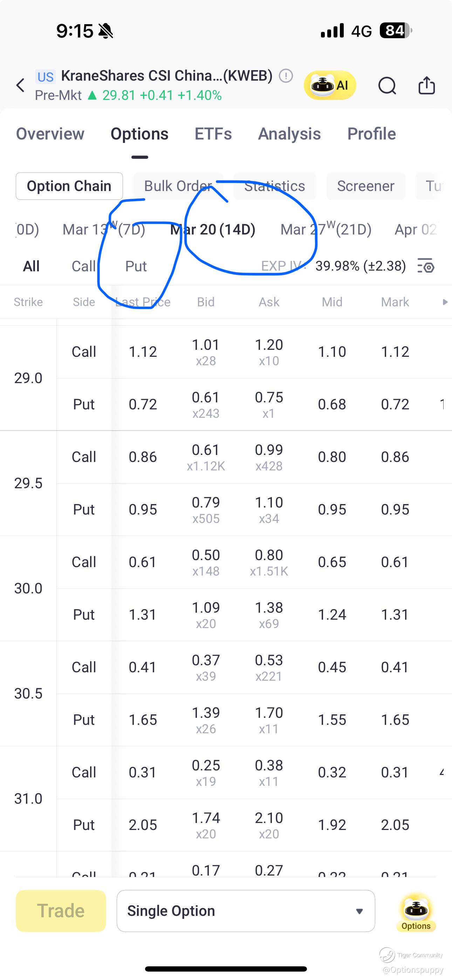This screenshot has height=980, width=452.
Task: Tap the floating Options mascot icon
Action: point(416,912)
